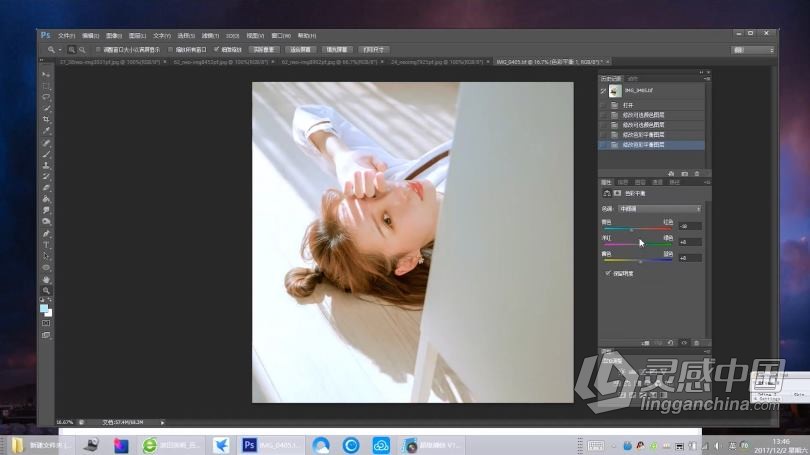Select the Dodge tool
Image resolution: width=810 pixels, height=455 pixels.
[x=46, y=222]
